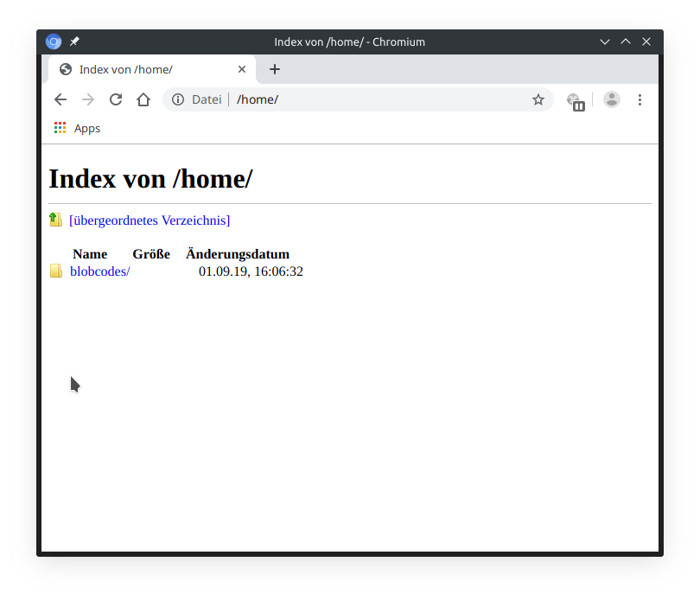
Task: Click the Datei info icon in address bar
Action: point(179,99)
